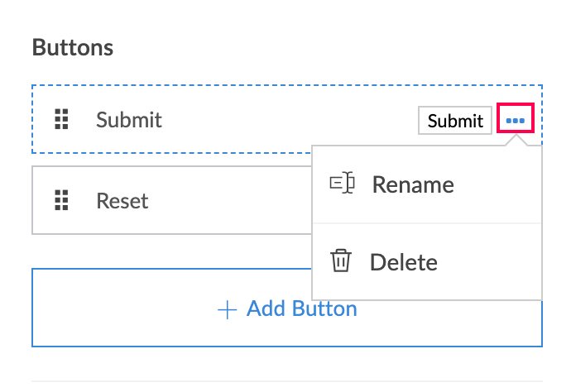Click the Add Button text

(302, 309)
